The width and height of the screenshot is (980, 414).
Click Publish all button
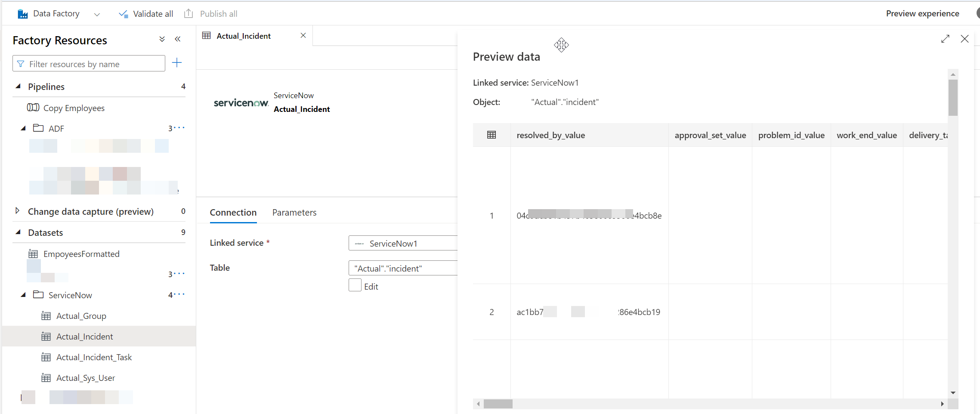click(x=211, y=14)
